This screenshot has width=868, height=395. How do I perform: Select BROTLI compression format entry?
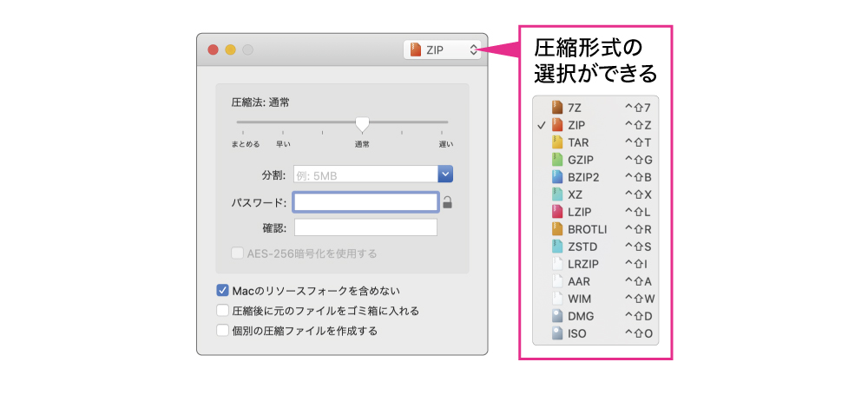pyautogui.click(x=595, y=229)
